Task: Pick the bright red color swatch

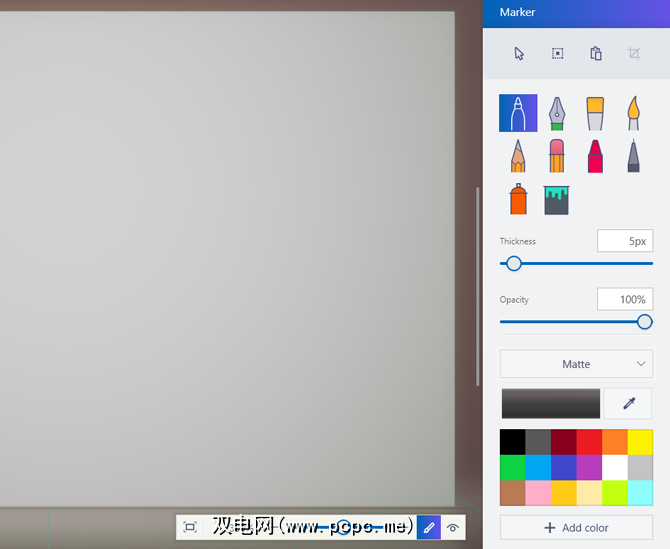Action: click(x=589, y=442)
